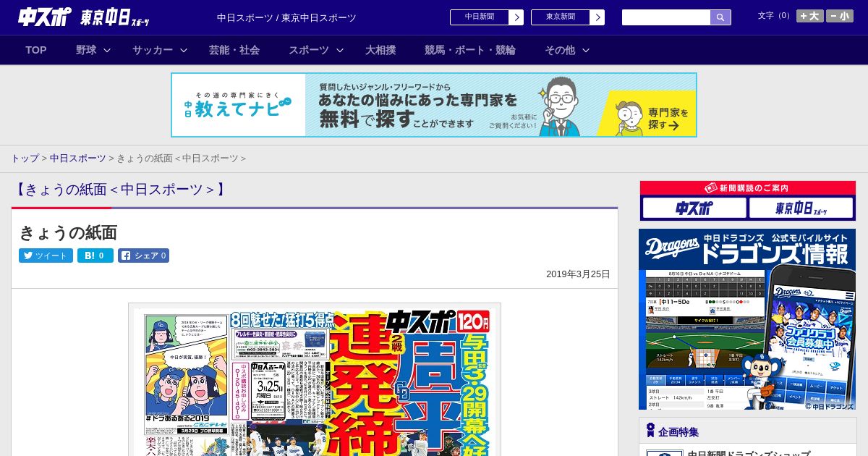Go to TOP in navigation bar

click(36, 50)
